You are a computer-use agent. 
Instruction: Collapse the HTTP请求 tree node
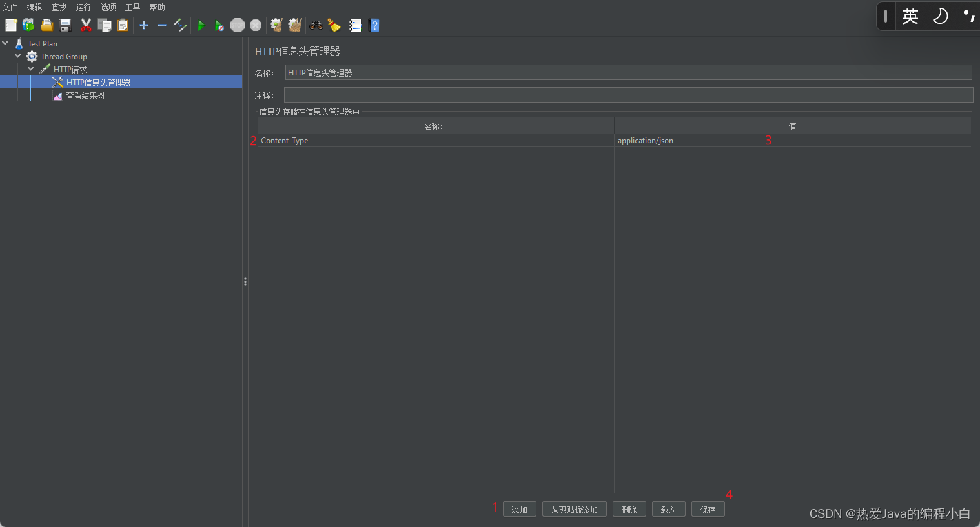(x=31, y=69)
